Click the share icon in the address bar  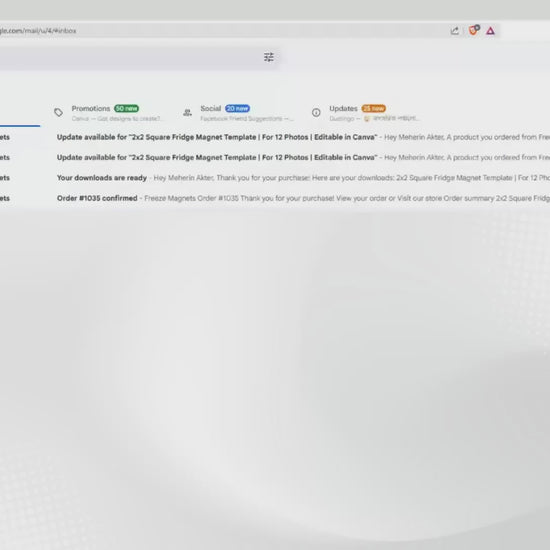pyautogui.click(x=455, y=31)
